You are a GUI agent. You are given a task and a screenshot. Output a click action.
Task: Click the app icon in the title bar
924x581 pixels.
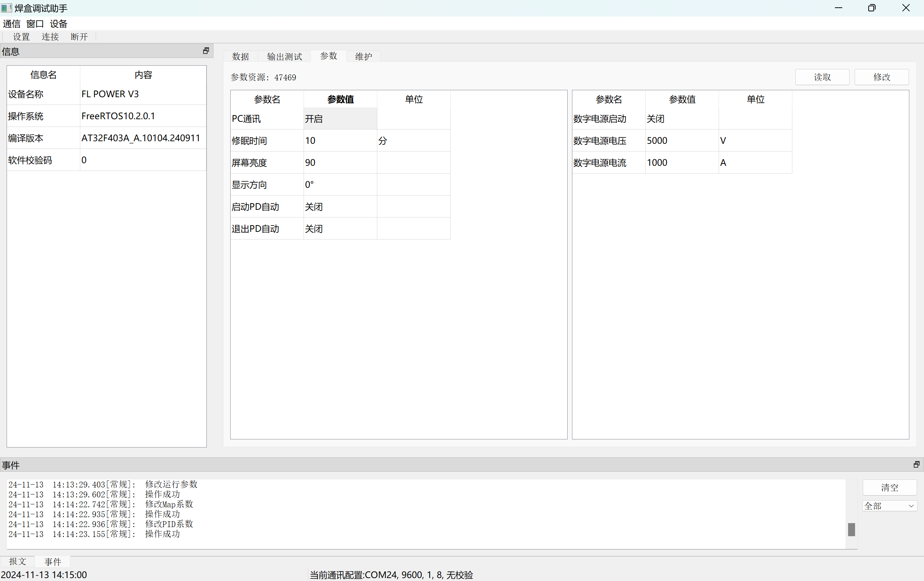7,8
